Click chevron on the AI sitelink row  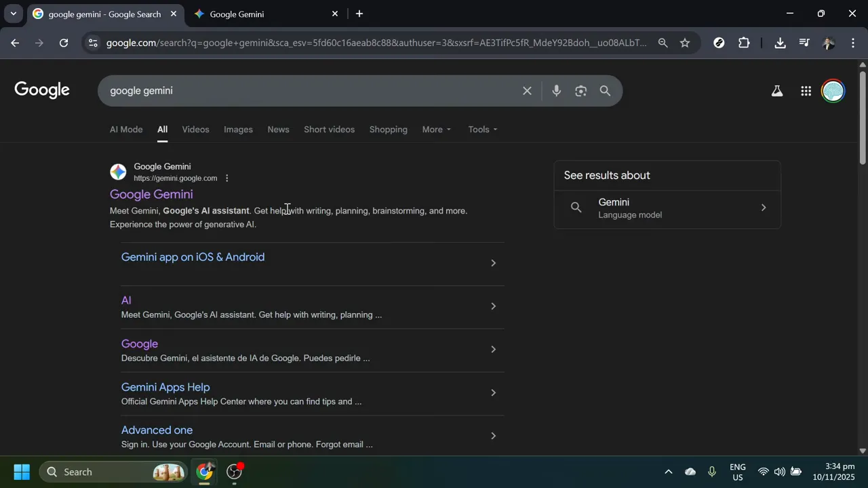(x=493, y=306)
